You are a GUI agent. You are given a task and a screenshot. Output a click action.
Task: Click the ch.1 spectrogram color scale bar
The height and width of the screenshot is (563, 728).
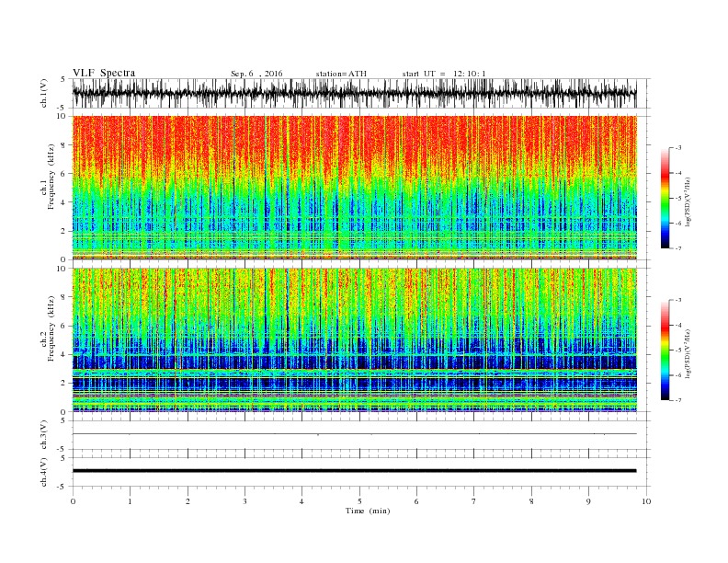665,199
